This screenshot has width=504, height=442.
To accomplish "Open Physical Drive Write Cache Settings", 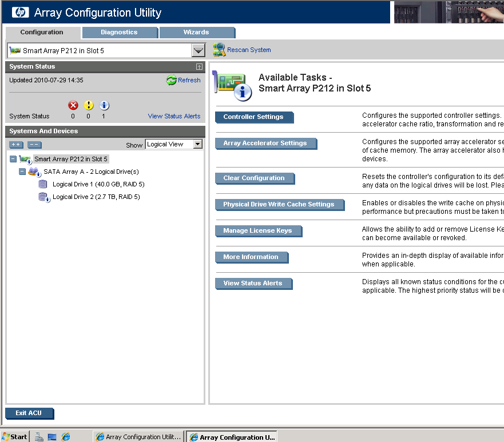I will click(279, 205).
